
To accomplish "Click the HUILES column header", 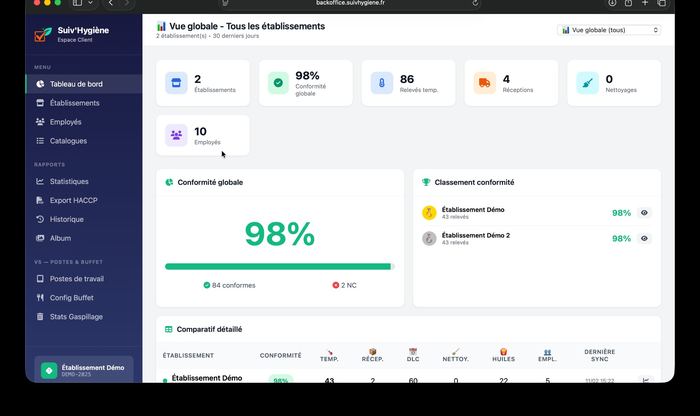I will click(x=504, y=356).
